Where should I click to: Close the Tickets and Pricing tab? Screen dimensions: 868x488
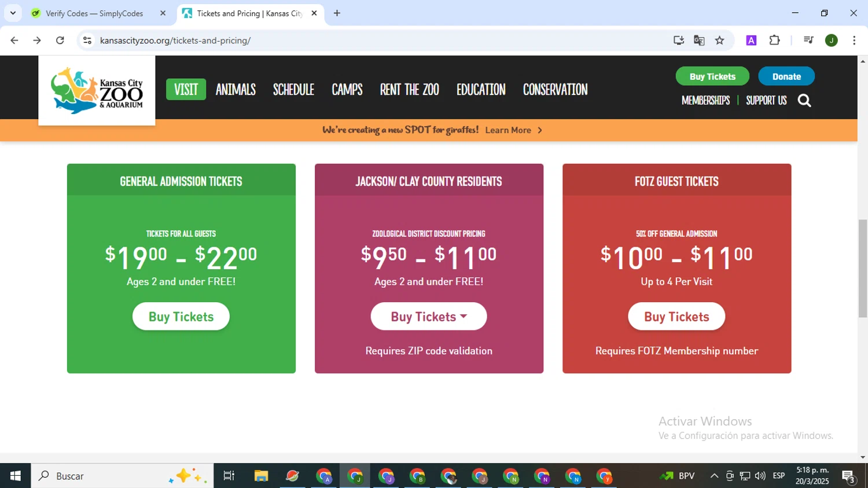click(314, 13)
